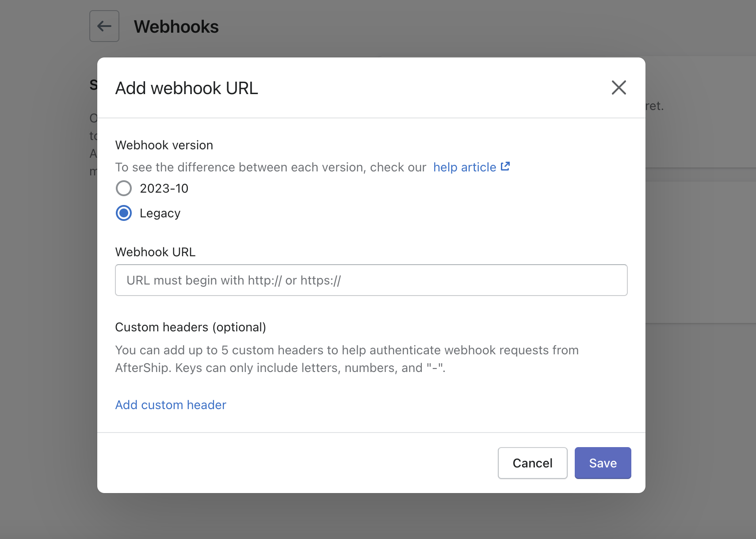756x539 pixels.
Task: Save the new webhook URL
Action: [603, 463]
